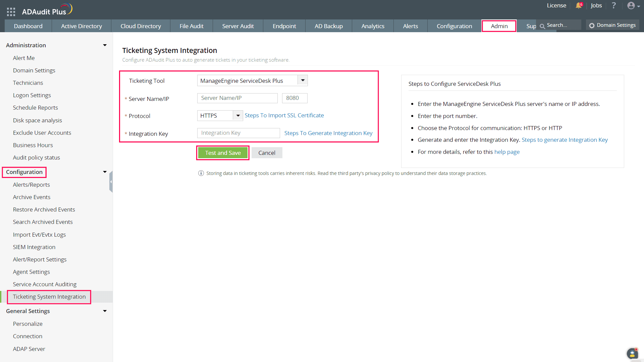Select SIEM Integration in the sidebar
The width and height of the screenshot is (644, 362).
coord(34,247)
